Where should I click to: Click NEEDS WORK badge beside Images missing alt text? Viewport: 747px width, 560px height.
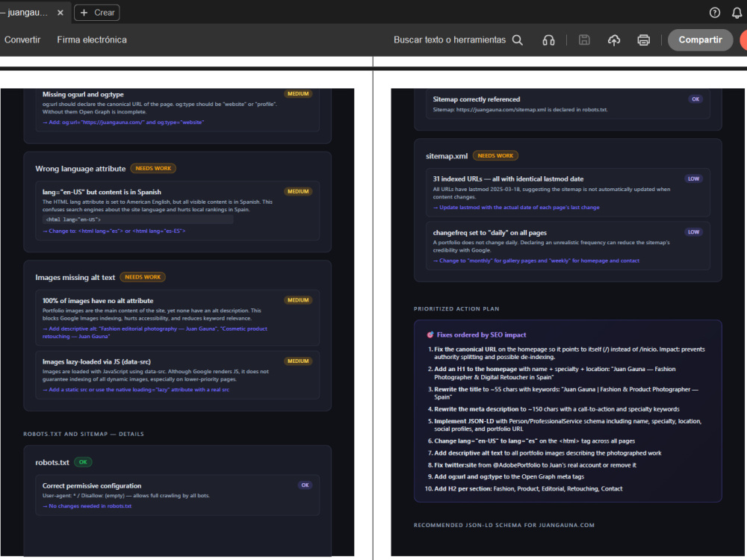tap(143, 277)
